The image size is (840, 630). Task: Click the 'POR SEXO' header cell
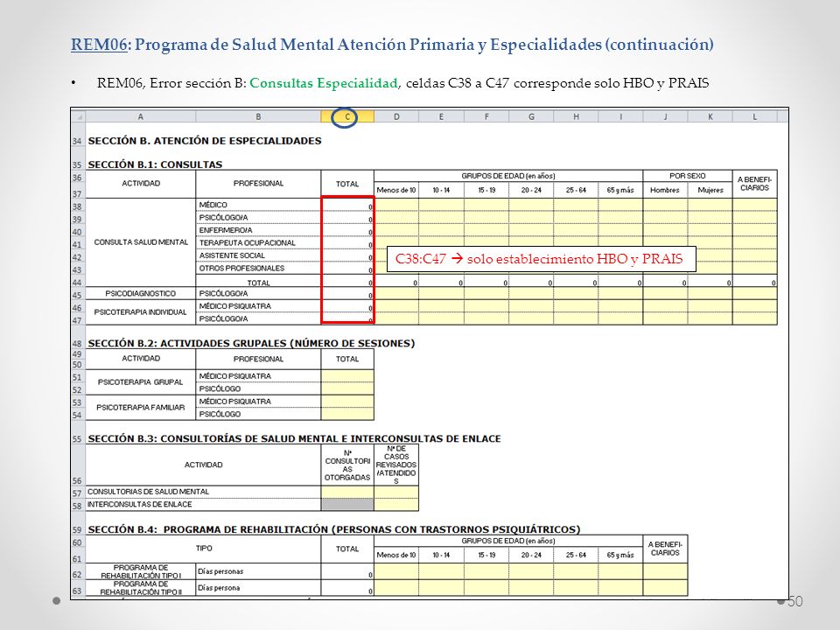pos(688,176)
